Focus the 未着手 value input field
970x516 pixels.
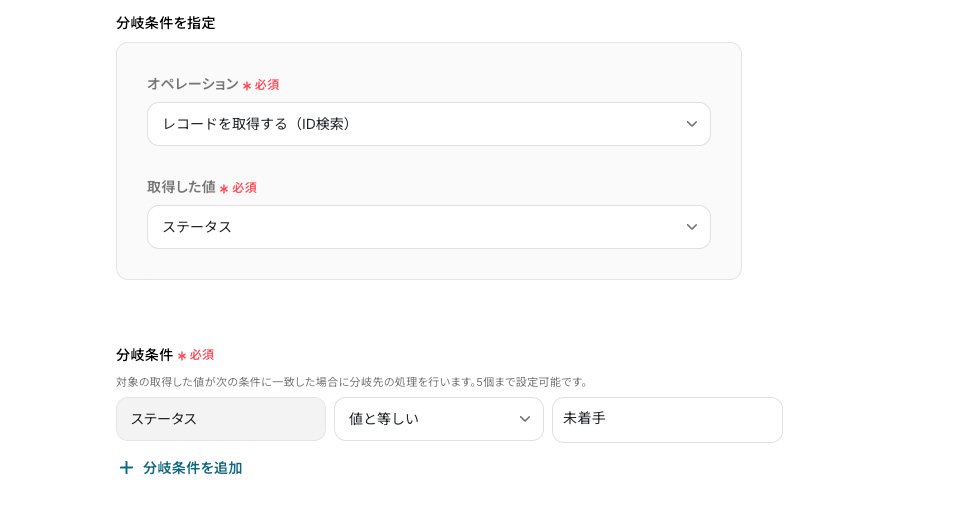667,419
